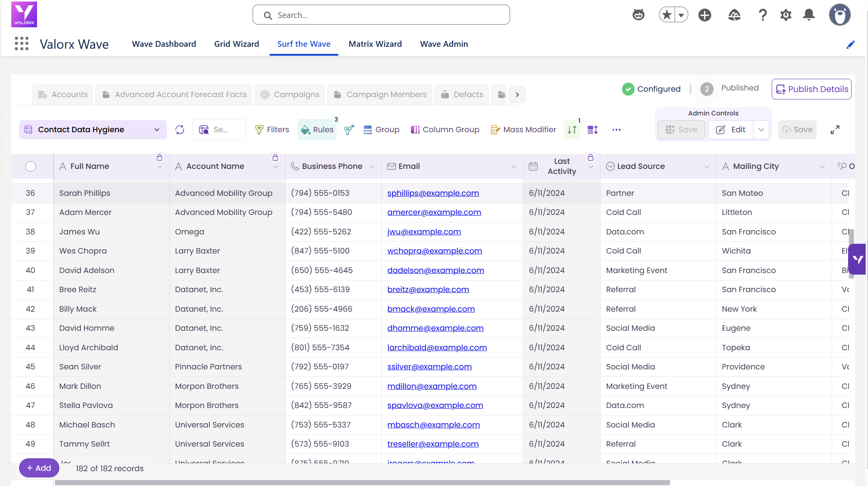Select the Campaign Members object tab

(380, 95)
